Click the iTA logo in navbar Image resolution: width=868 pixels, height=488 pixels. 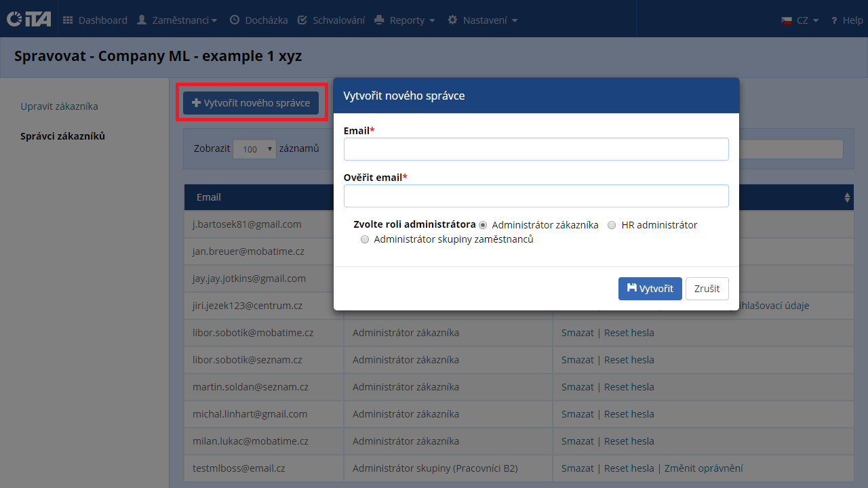(x=28, y=20)
